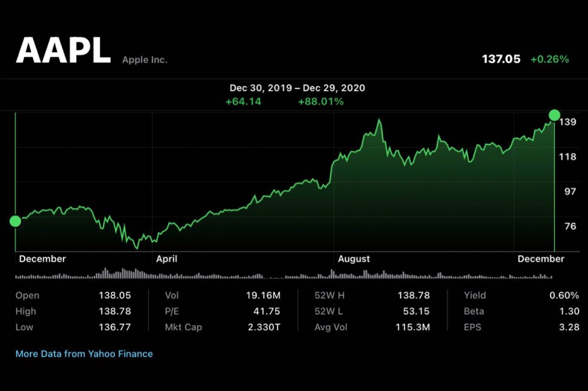
Task: Click the Apple Inc. company name
Action: pos(145,60)
